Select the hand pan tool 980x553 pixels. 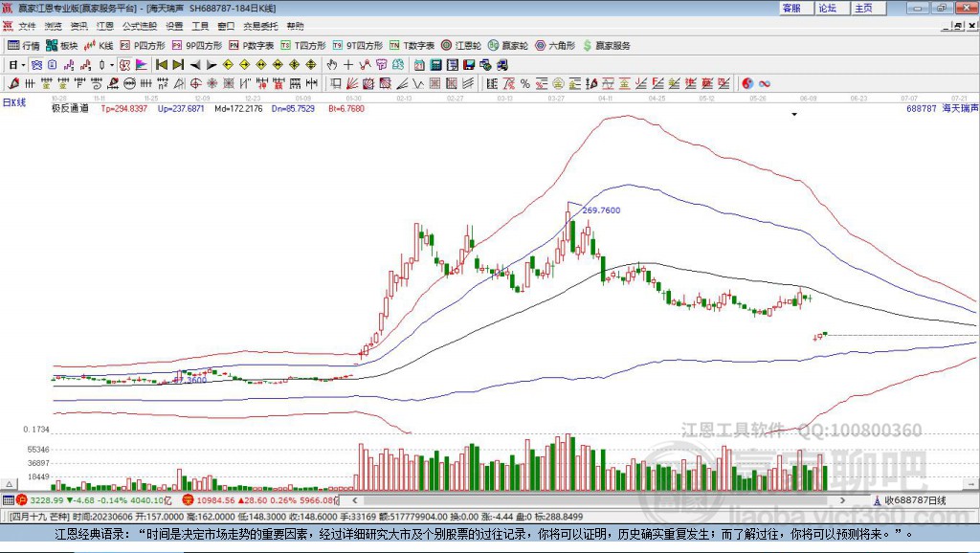[x=332, y=64]
